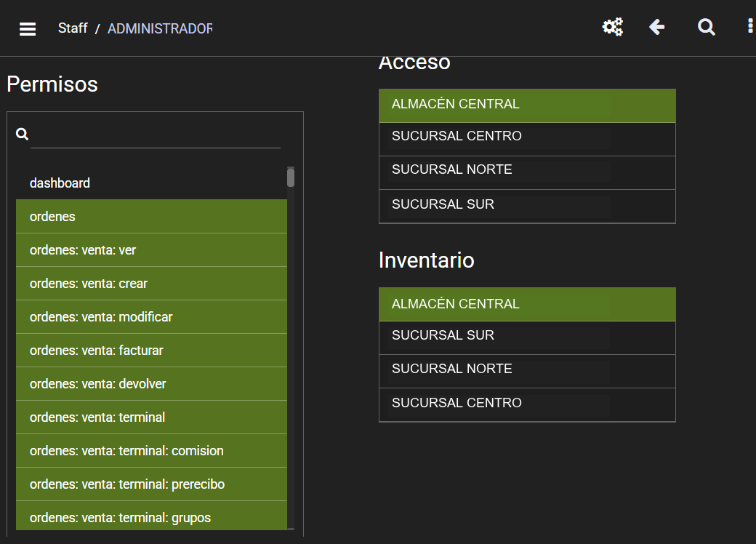Screen dimensions: 756x544
Task: Open the ADMINISTRADOR breadcrumb link
Action: click(160, 28)
